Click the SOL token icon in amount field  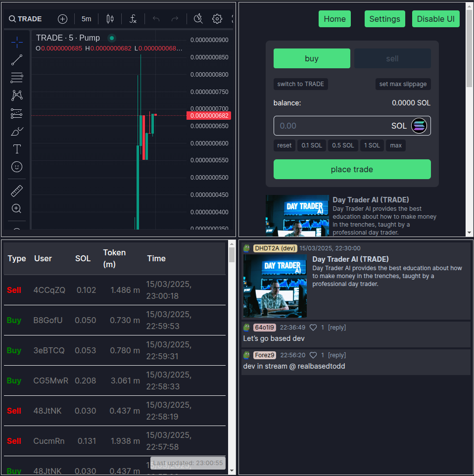pyautogui.click(x=419, y=126)
